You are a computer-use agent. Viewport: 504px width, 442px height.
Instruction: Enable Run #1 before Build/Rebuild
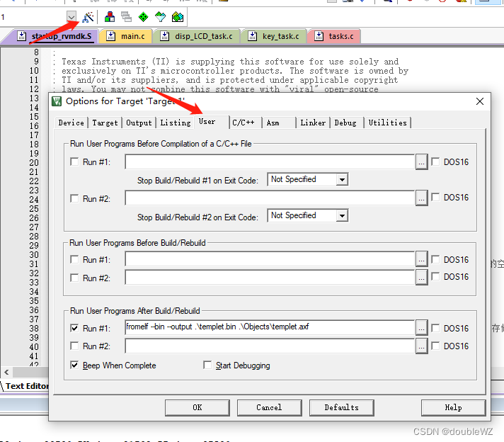click(x=74, y=259)
